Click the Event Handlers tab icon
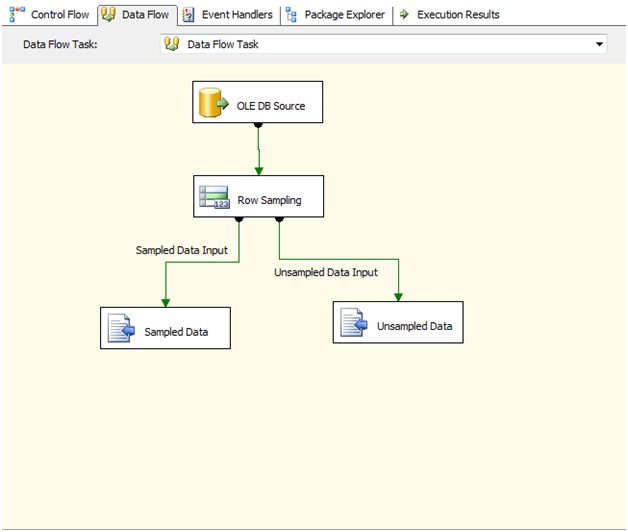Image resolution: width=628 pixels, height=532 pixels. coord(188,15)
